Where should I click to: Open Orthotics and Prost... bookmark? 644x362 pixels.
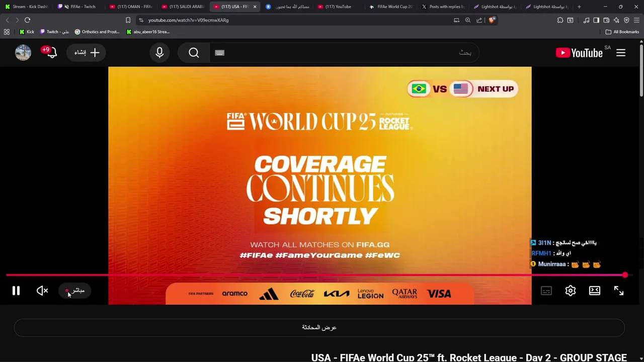pyautogui.click(x=97, y=32)
